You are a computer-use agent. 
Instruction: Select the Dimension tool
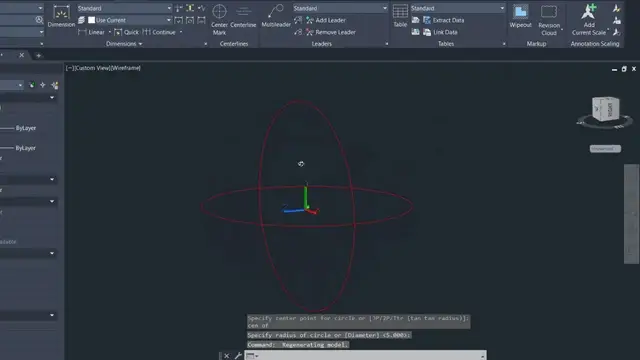(61, 16)
